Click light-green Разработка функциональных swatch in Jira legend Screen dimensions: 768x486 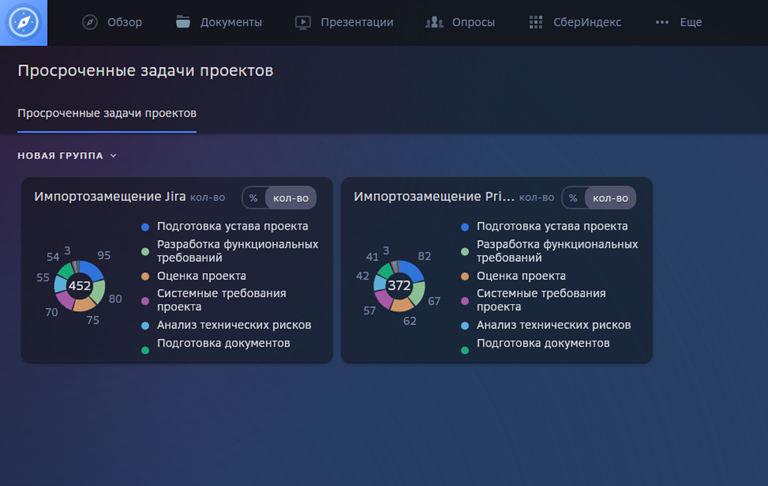click(145, 251)
